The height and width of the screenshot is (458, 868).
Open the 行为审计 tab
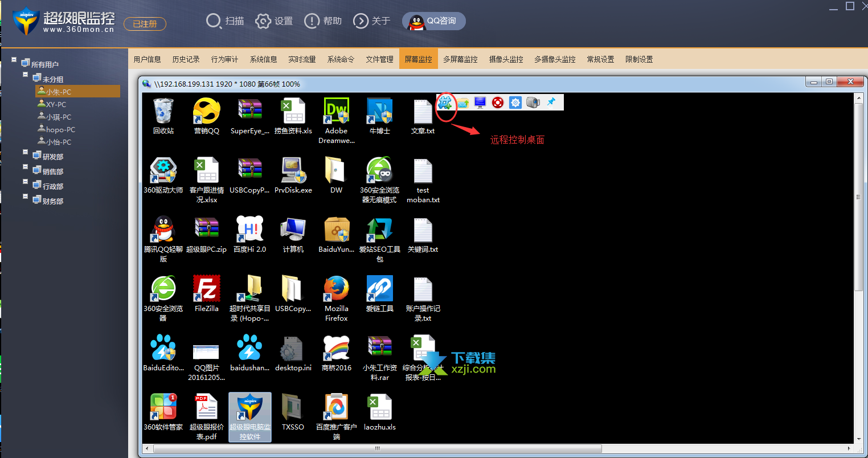pos(225,59)
